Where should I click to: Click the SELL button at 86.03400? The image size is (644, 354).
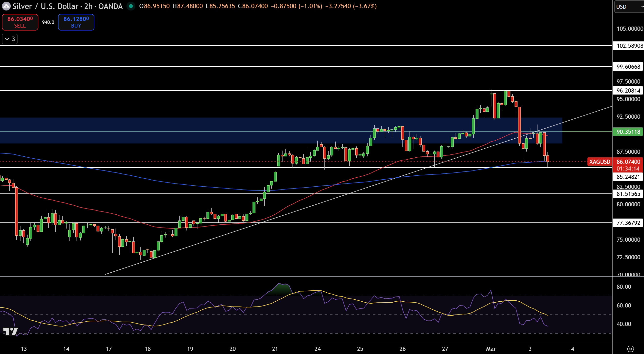(20, 22)
